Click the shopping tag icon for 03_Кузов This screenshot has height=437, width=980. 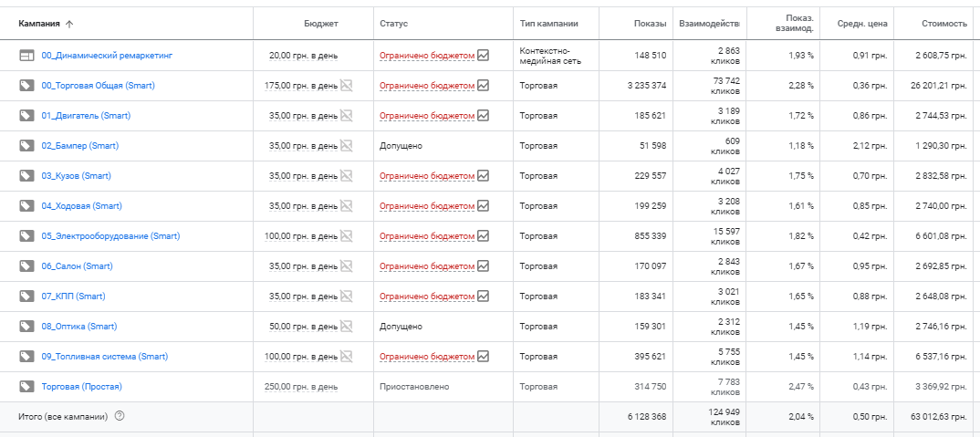pyautogui.click(x=26, y=176)
